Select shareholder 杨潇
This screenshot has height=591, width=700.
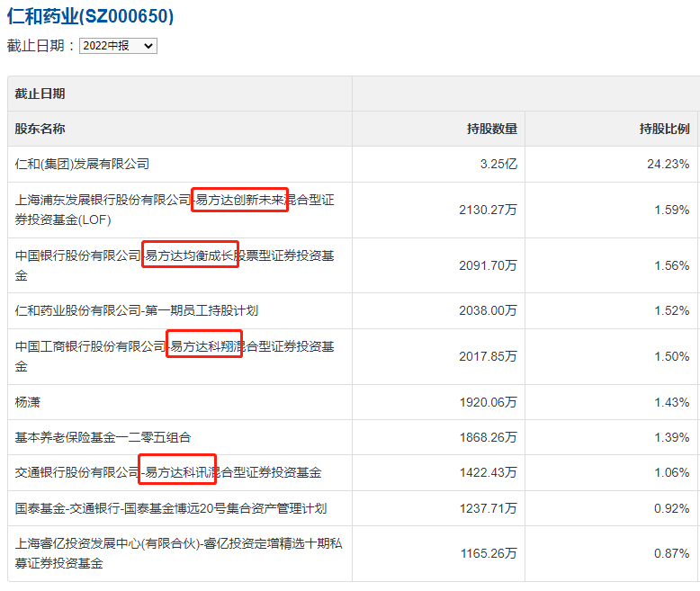pos(28,402)
